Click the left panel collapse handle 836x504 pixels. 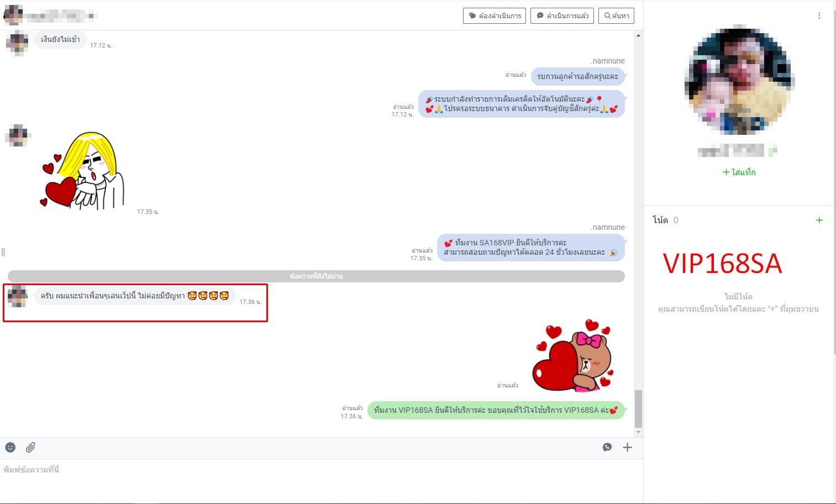click(3, 252)
